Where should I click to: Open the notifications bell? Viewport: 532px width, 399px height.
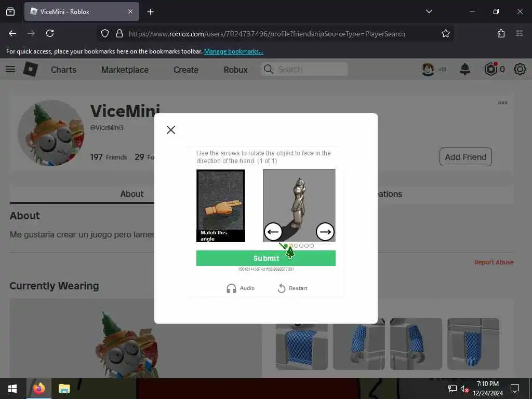[465, 69]
